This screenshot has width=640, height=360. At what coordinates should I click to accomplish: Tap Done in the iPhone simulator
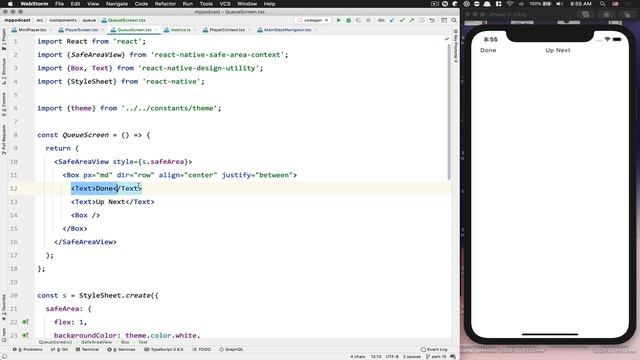[488, 50]
